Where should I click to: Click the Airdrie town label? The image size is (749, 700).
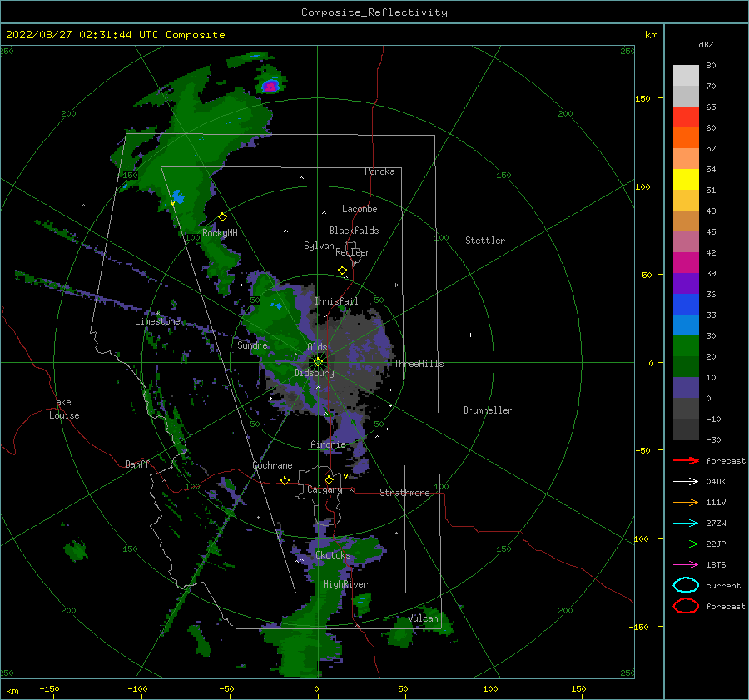click(x=328, y=444)
